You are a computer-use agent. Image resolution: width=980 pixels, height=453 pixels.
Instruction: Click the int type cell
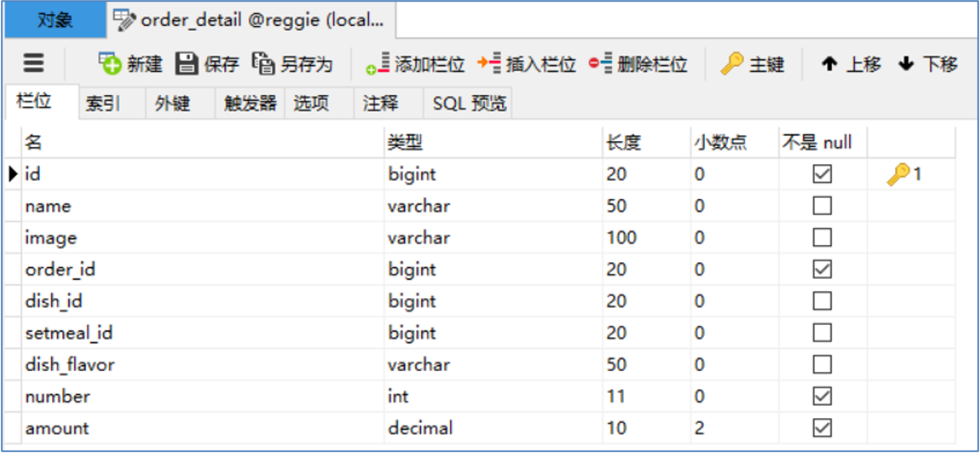493,395
